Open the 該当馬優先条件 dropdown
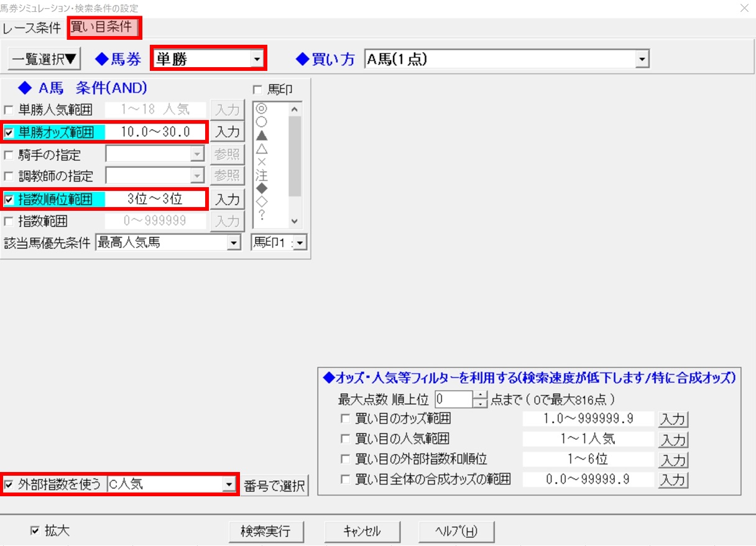The image size is (756, 546). click(234, 243)
